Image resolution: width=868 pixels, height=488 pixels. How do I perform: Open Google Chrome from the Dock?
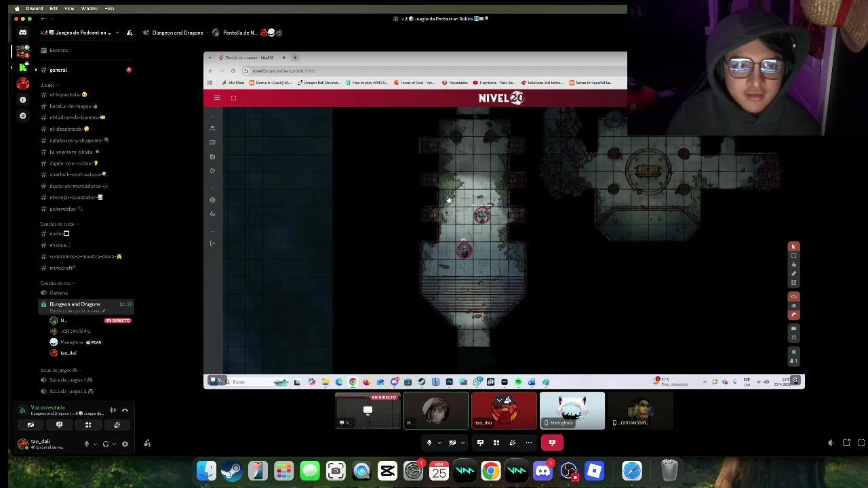point(490,470)
